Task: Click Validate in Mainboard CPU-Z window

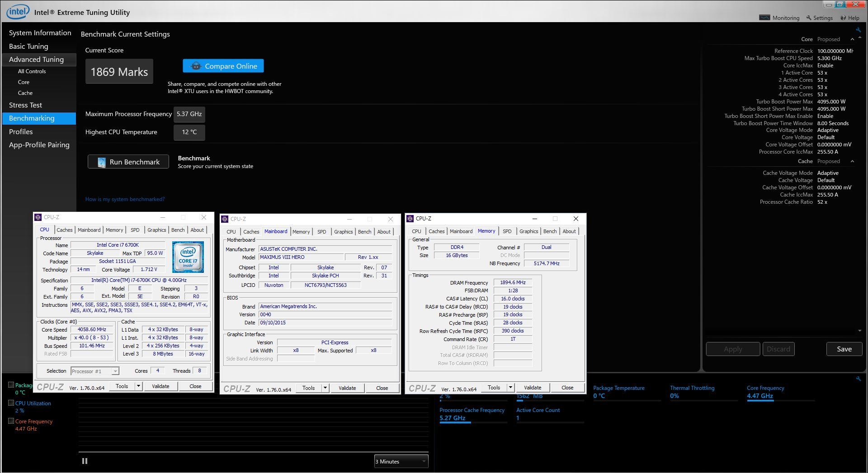Action: coord(347,388)
